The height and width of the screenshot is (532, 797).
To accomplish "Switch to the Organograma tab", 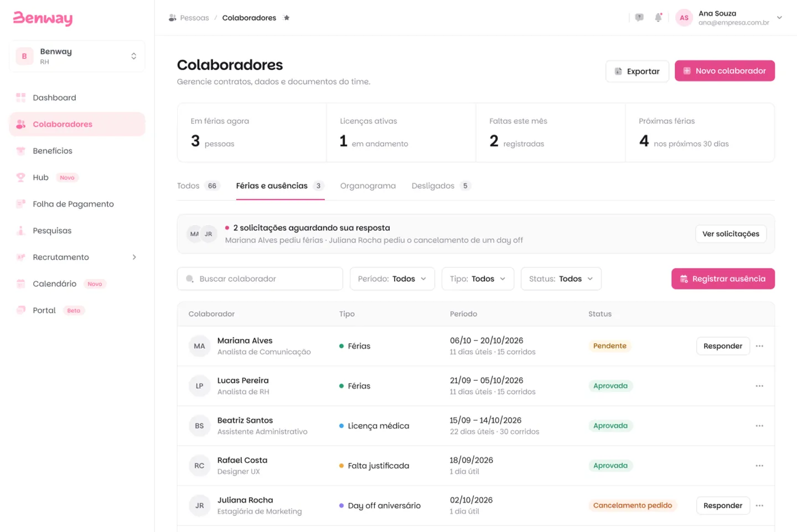I will [x=368, y=186].
